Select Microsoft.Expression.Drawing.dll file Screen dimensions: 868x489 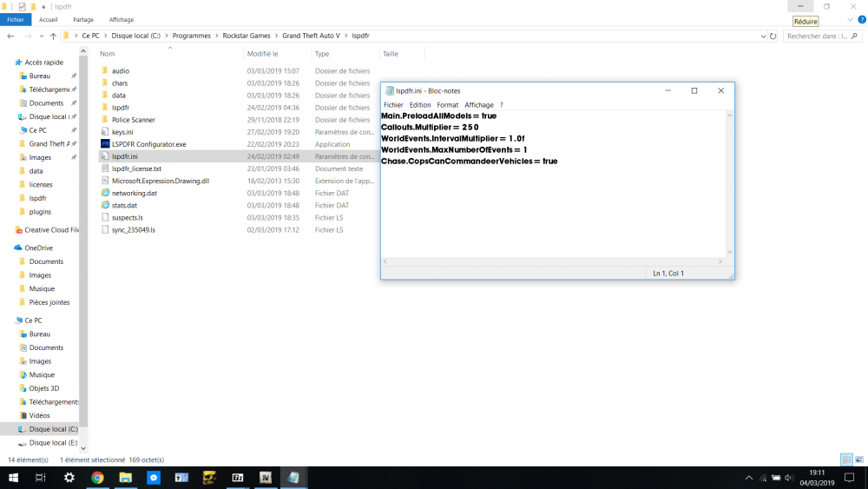tap(160, 181)
